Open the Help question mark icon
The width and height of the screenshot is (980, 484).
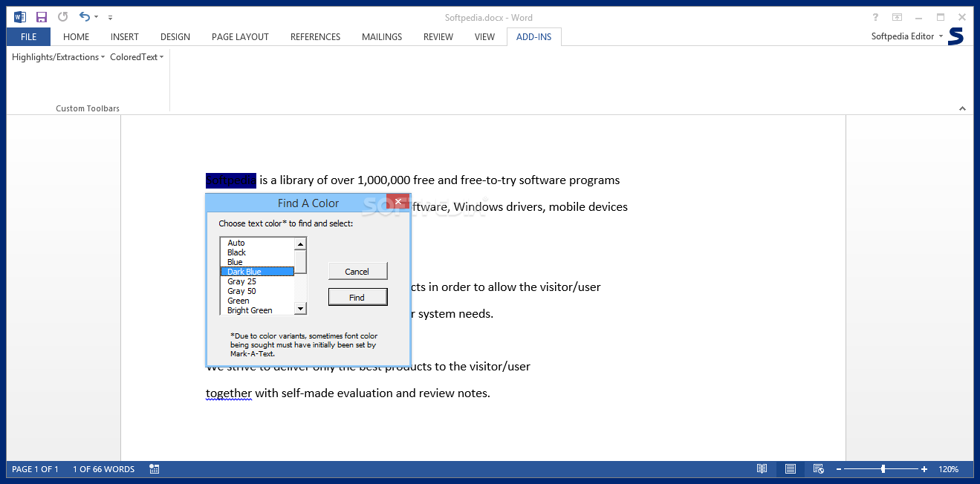[x=875, y=17]
